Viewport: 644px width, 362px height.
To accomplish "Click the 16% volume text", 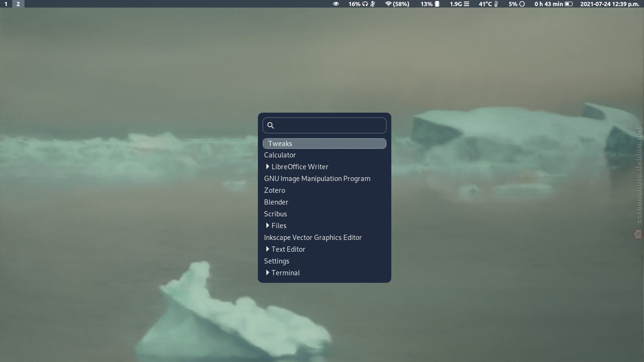I will pos(355,4).
